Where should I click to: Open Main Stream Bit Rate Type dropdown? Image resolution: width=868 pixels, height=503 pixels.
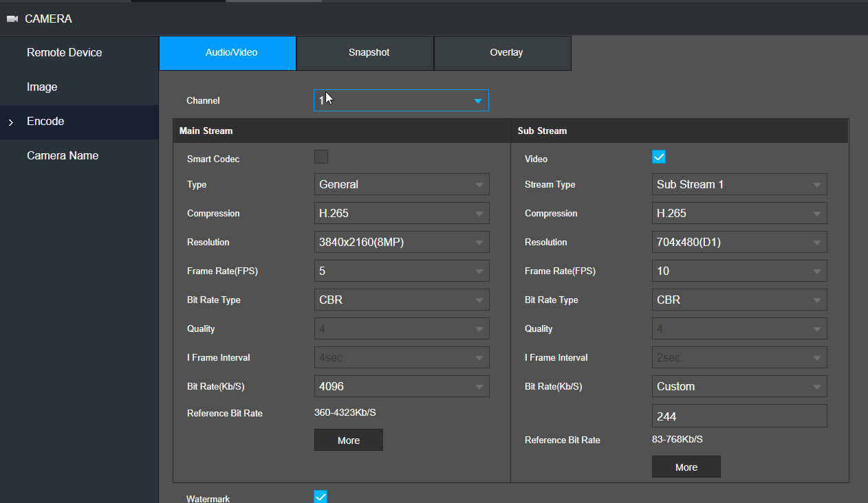(402, 300)
